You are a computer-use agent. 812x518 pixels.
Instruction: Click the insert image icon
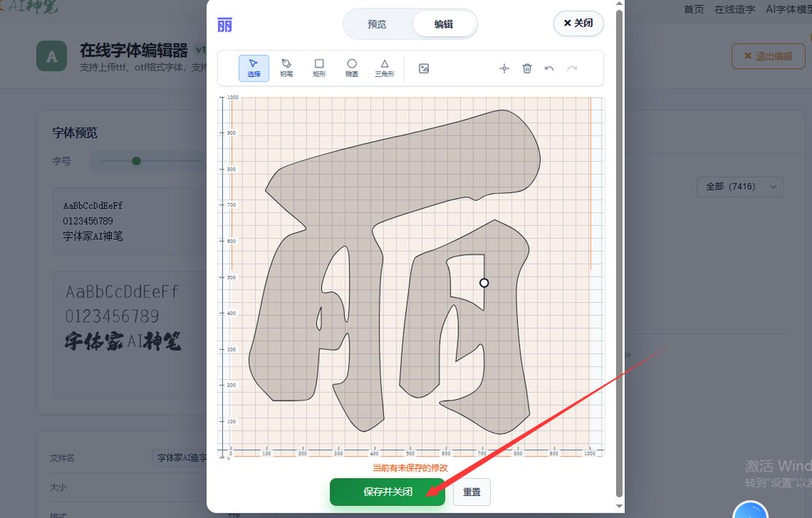pyautogui.click(x=423, y=69)
